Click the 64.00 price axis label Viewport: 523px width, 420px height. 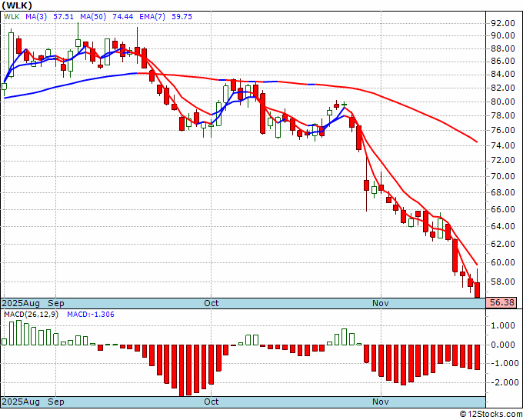(503, 226)
